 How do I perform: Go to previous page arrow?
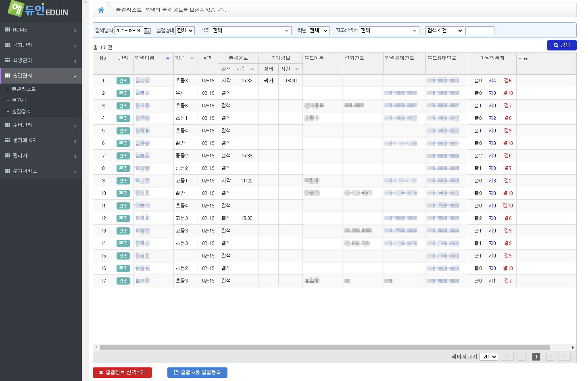pos(521,357)
